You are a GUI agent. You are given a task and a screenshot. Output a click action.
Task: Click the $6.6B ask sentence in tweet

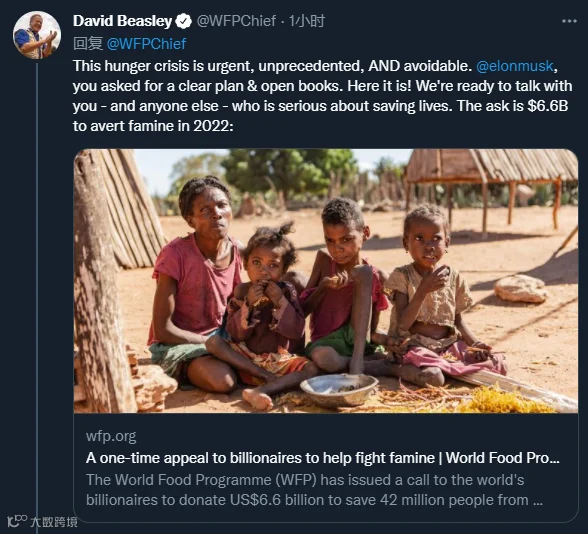513,106
